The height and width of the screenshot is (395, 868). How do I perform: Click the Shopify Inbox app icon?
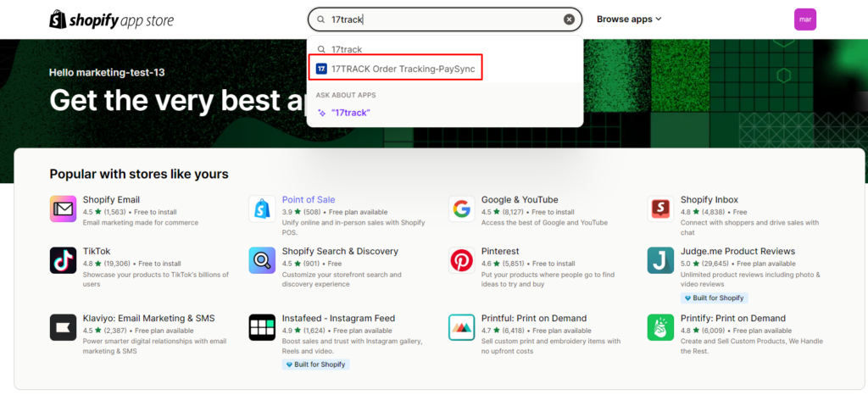[x=661, y=209]
